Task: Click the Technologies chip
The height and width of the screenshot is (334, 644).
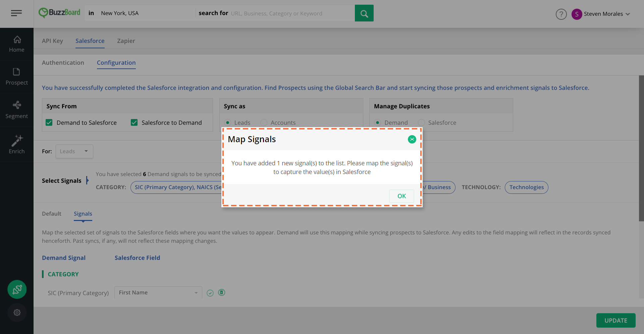Action: pyautogui.click(x=527, y=187)
